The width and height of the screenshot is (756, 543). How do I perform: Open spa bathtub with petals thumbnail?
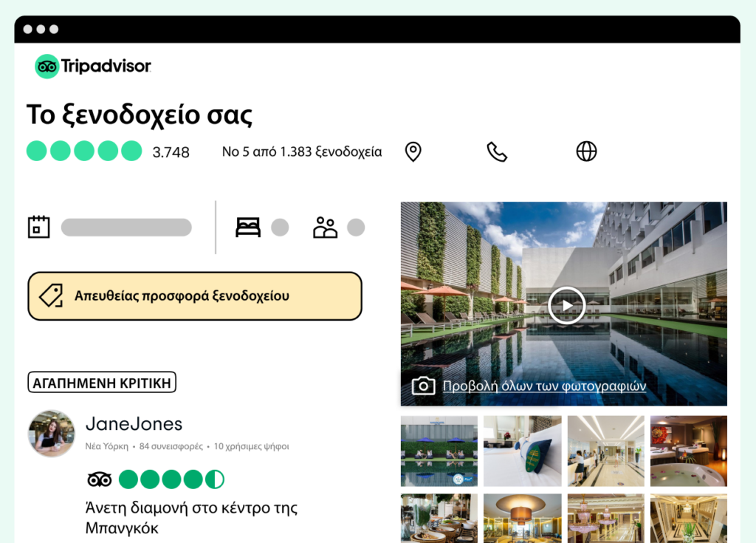point(689,451)
